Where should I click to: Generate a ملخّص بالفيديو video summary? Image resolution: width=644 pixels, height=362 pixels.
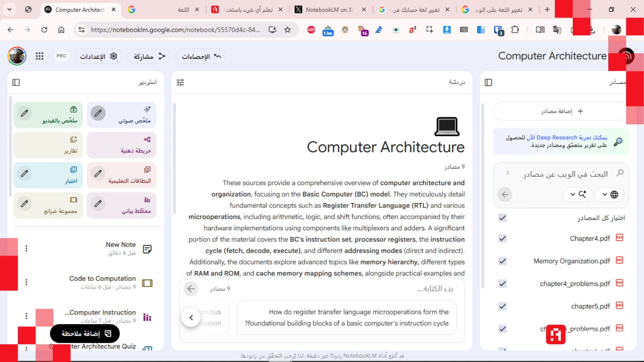pos(48,115)
